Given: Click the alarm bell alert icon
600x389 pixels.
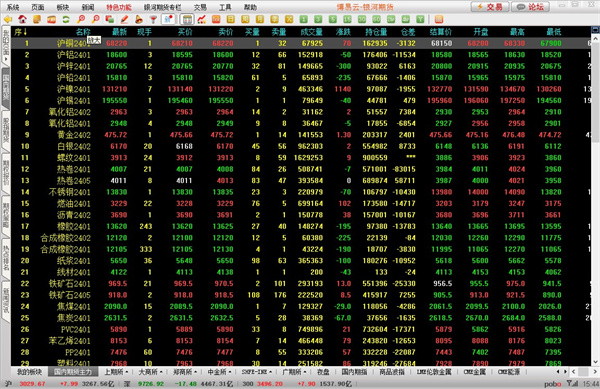Looking at the screenshot, I should coord(139,19).
